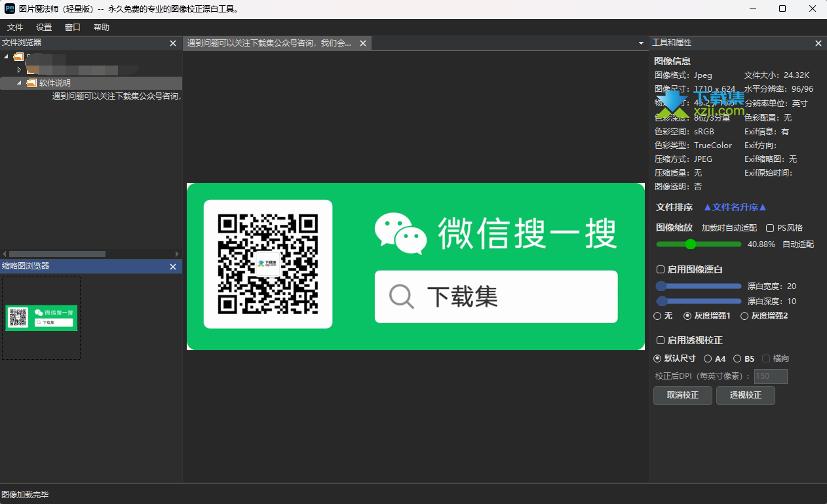
Task: Enable the PS风格 checkbox
Action: pyautogui.click(x=771, y=228)
